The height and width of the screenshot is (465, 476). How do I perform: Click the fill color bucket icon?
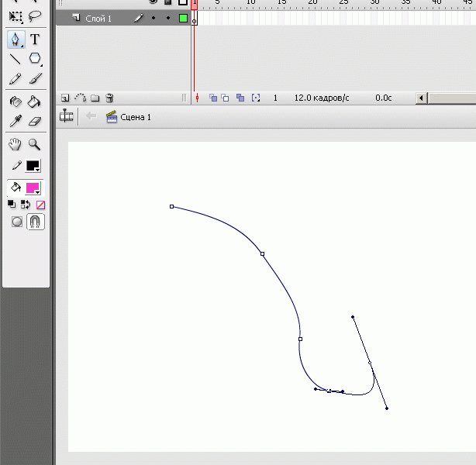tap(16, 188)
